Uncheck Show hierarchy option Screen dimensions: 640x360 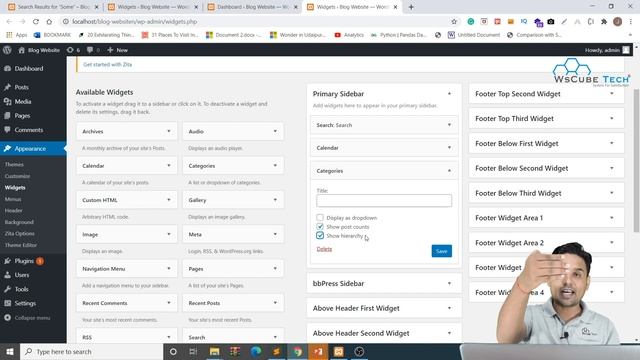tap(320, 236)
